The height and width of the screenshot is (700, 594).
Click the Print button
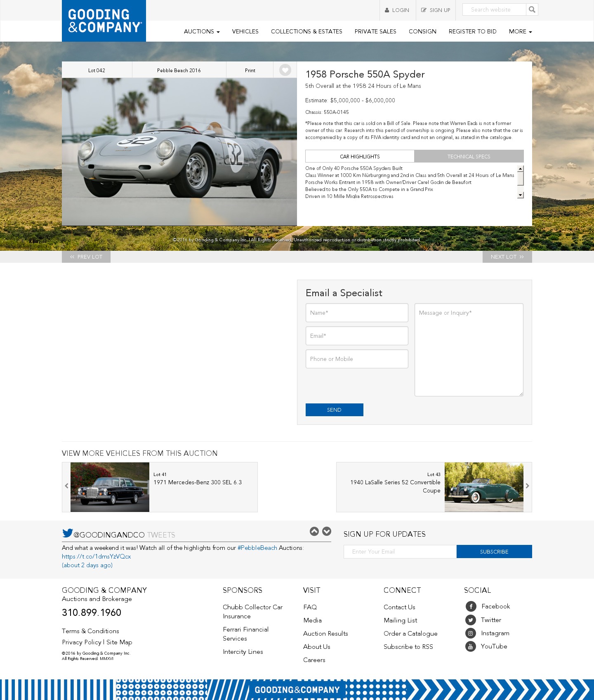pyautogui.click(x=250, y=70)
